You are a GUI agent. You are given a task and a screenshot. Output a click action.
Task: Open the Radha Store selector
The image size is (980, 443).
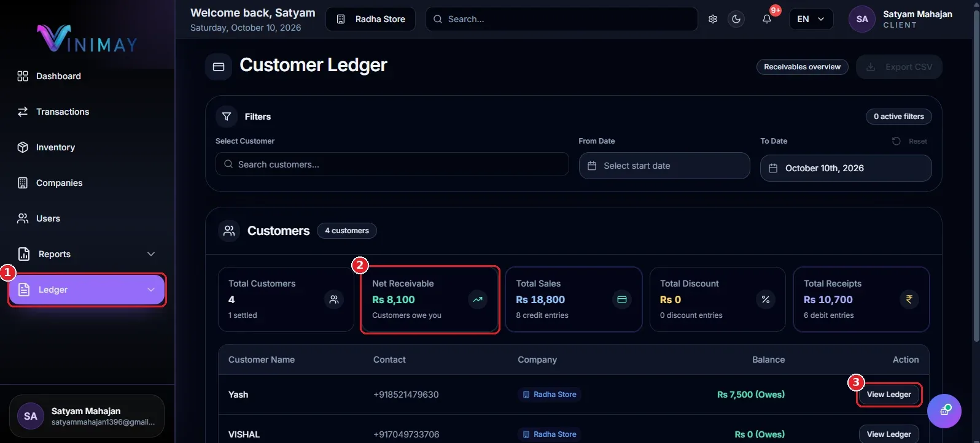pyautogui.click(x=370, y=19)
